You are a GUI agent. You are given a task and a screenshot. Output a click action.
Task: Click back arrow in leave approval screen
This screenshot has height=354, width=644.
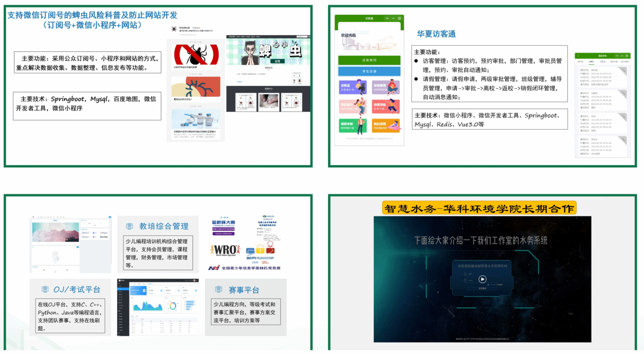[x=578, y=56]
